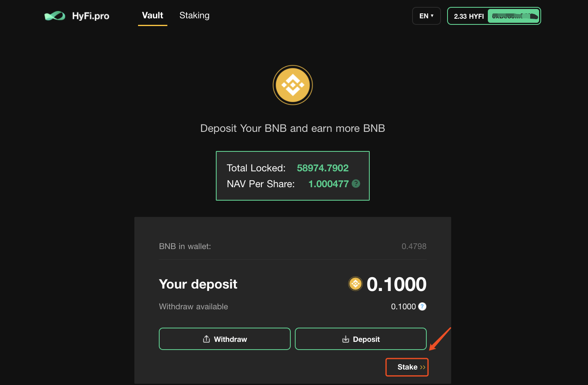Switch to the Staking tab
This screenshot has width=588, height=385.
pos(194,15)
